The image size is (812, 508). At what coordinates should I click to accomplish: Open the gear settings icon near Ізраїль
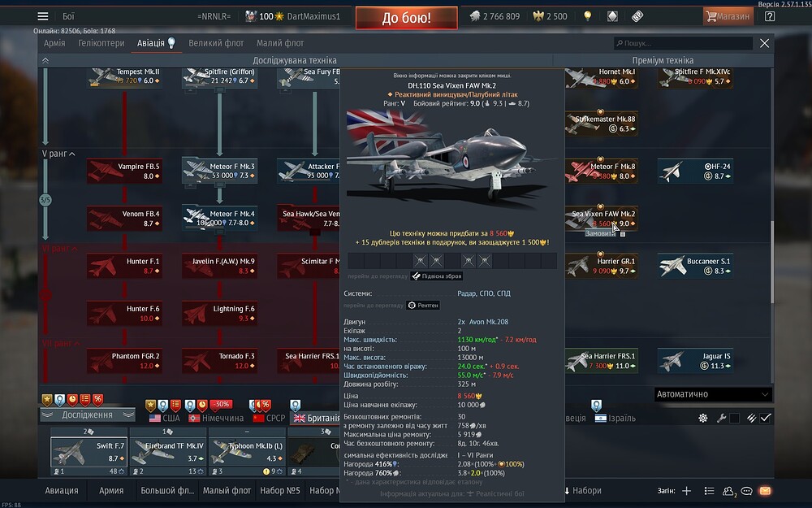[702, 418]
